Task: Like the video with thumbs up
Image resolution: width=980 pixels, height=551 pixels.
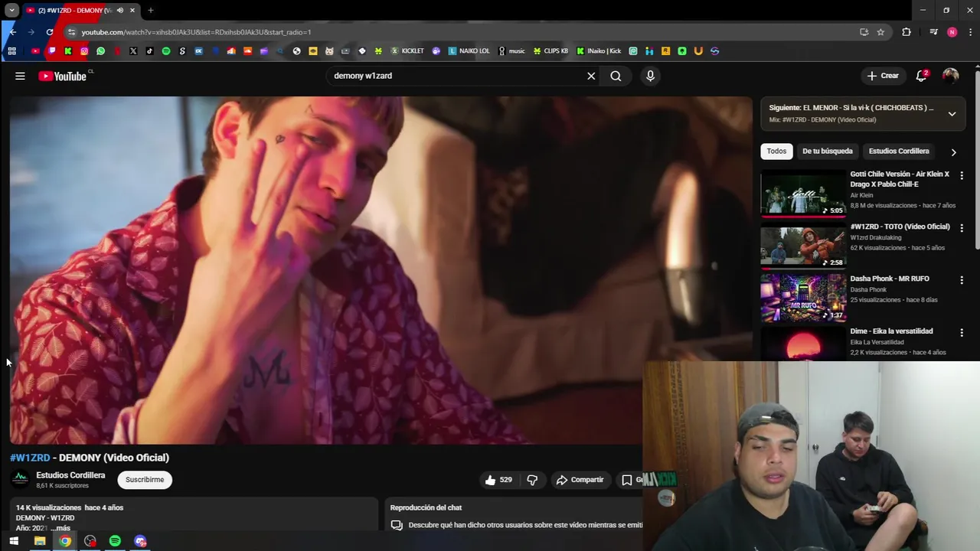Action: [x=498, y=480]
